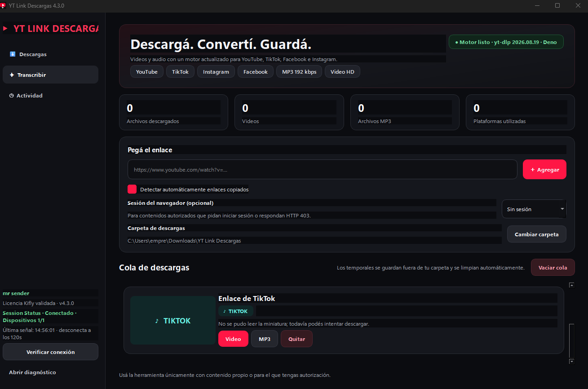
Task: Click the red YT Link Descargas logo icon
Action: click(5, 28)
